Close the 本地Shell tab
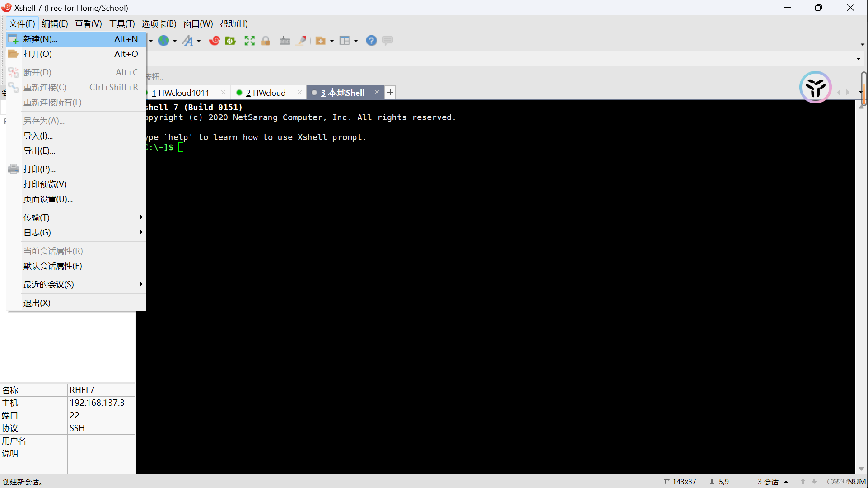 (377, 92)
